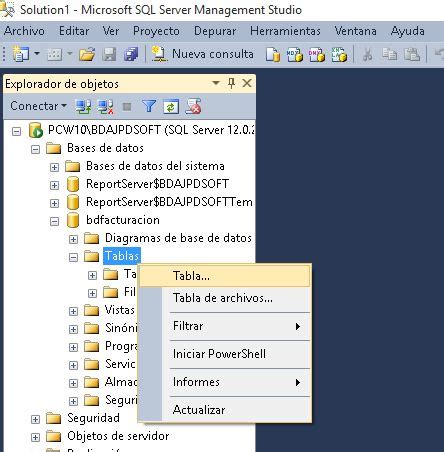Click the Stop square icon
Viewport: 444px width, 452px height.
[127, 107]
